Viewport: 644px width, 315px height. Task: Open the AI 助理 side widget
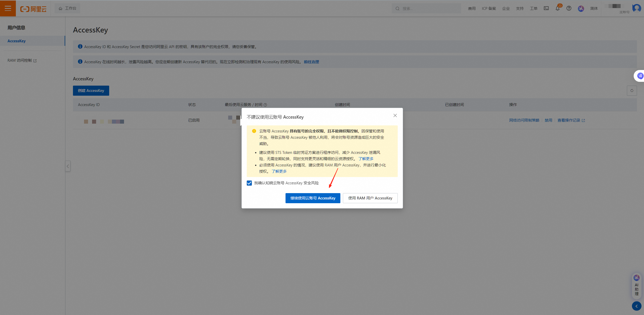(636, 286)
